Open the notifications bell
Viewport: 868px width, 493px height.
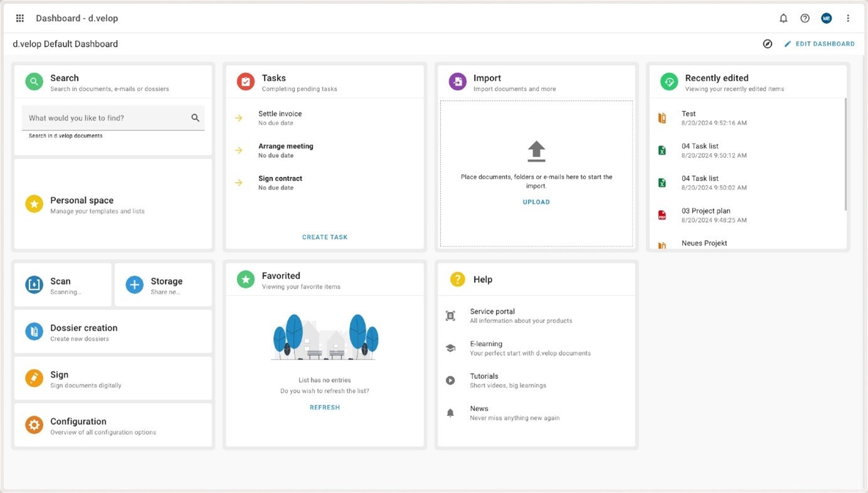click(783, 18)
